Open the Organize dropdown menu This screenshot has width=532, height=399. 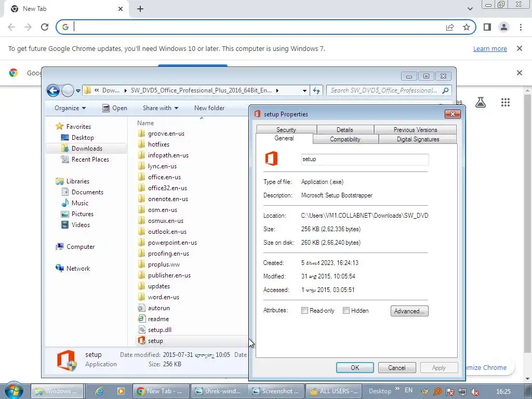tap(70, 108)
